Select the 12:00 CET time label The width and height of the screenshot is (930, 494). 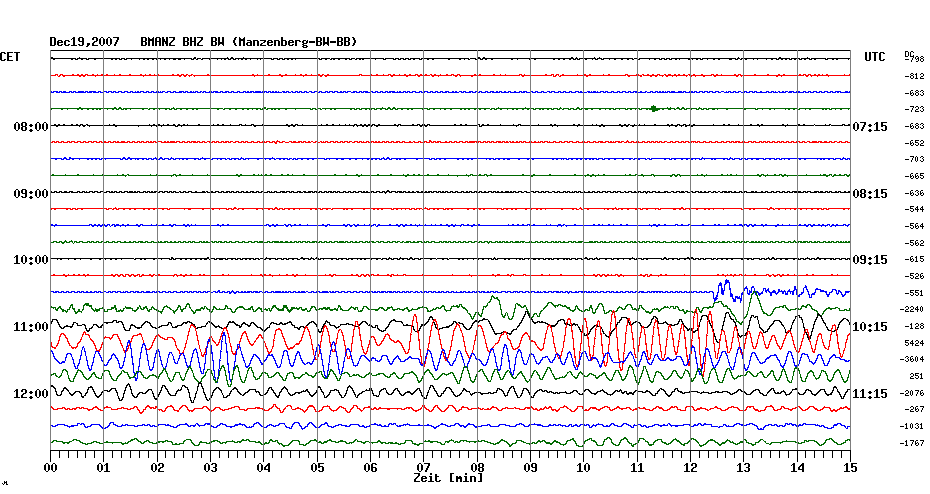(31, 394)
